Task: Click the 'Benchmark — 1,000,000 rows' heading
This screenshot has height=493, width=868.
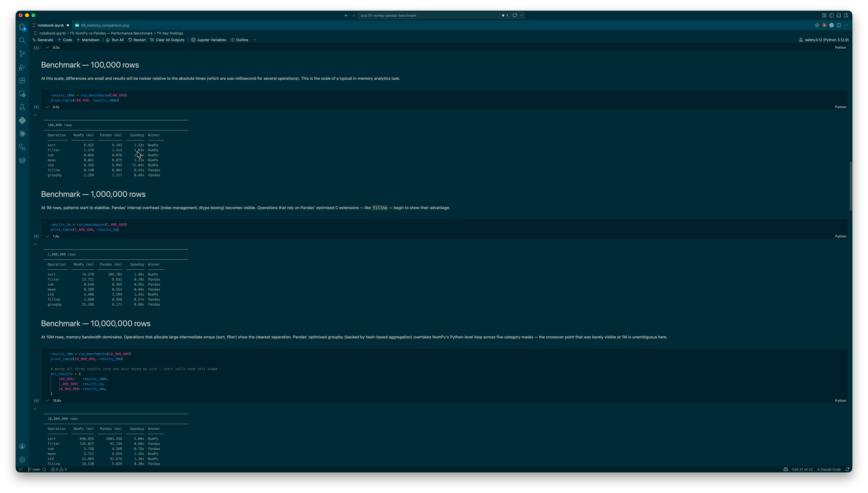Action: [x=93, y=194]
